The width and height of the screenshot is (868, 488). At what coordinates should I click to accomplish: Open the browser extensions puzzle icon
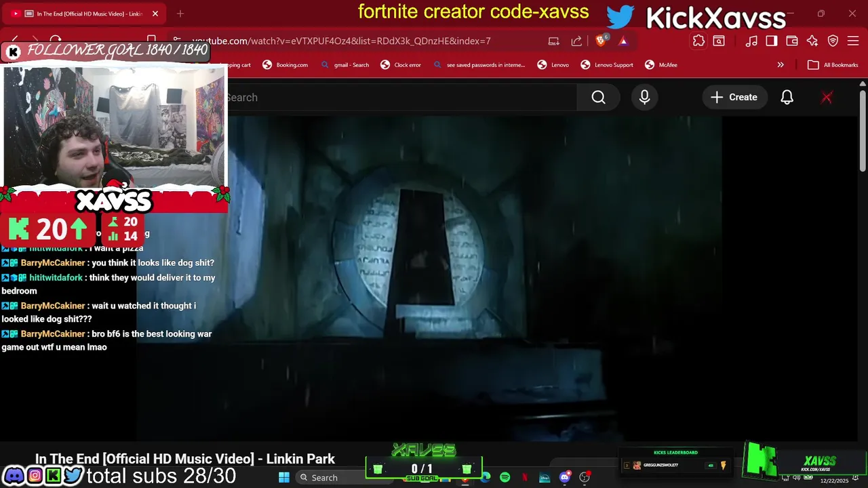click(x=698, y=41)
